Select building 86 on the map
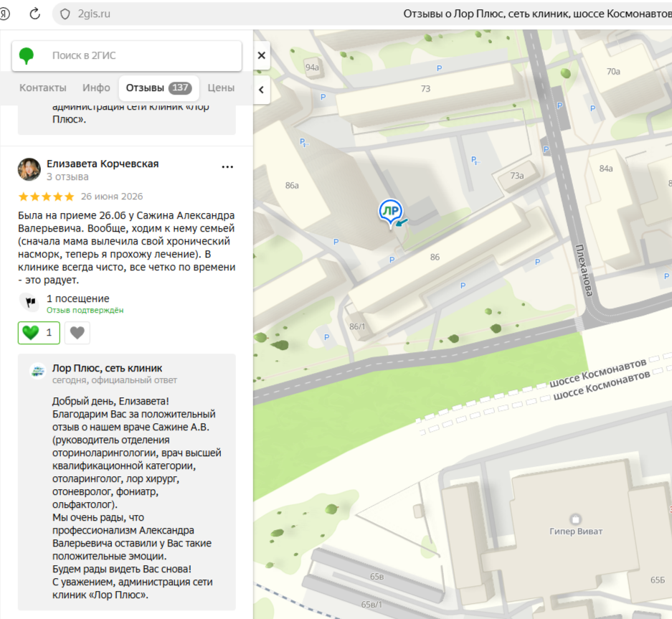 (x=435, y=257)
